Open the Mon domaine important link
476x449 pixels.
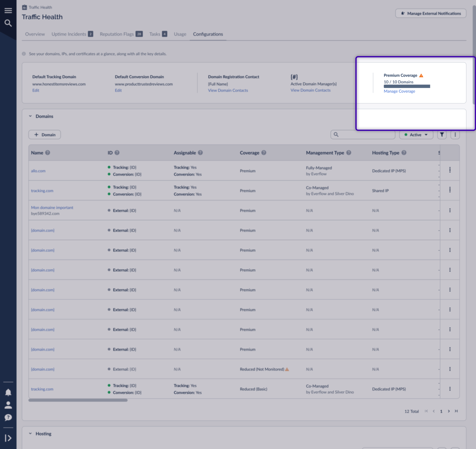(52, 207)
